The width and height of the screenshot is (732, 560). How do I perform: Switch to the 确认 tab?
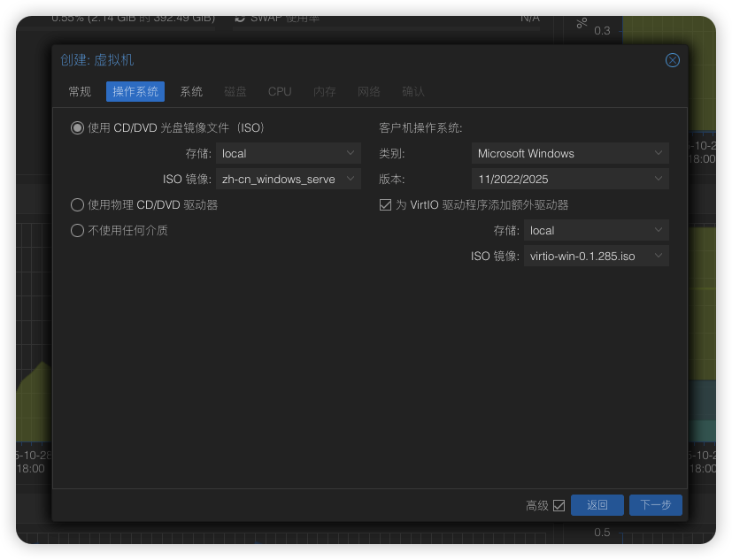pyautogui.click(x=412, y=91)
